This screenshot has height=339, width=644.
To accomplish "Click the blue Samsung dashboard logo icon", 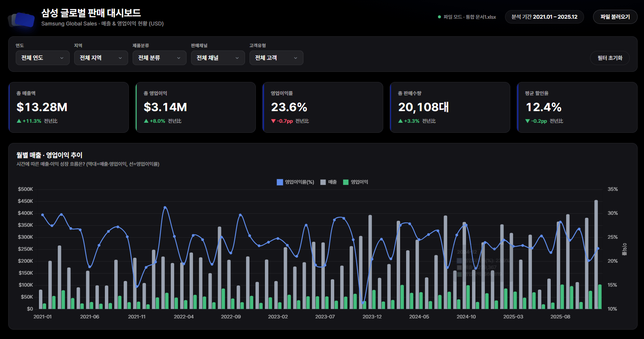I will click(x=21, y=19).
